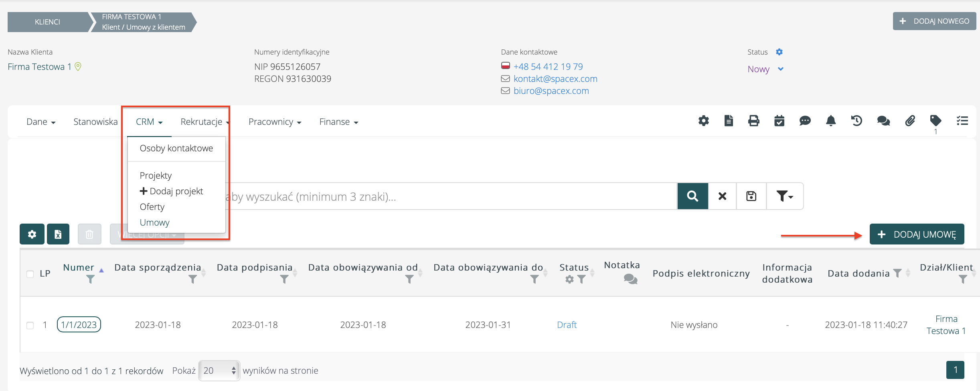Click the Excel export icon button
Image resolution: width=980 pixels, height=391 pixels.
(x=58, y=234)
